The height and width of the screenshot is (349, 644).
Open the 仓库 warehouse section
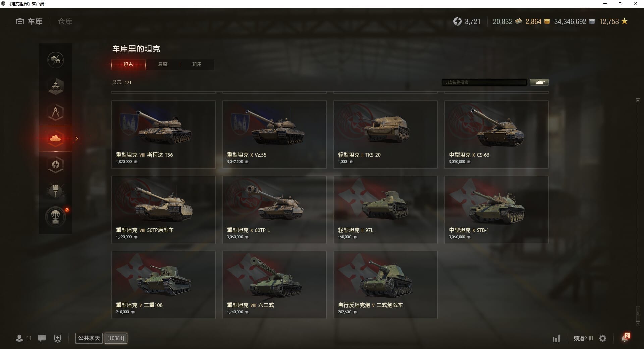pyautogui.click(x=65, y=21)
